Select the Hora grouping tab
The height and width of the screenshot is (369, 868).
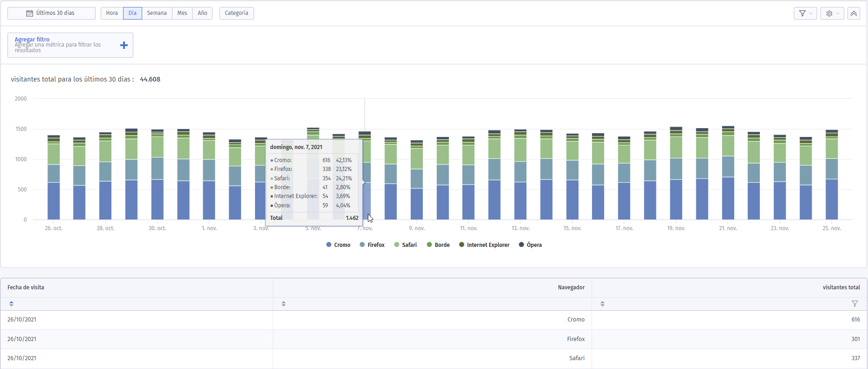coord(112,13)
